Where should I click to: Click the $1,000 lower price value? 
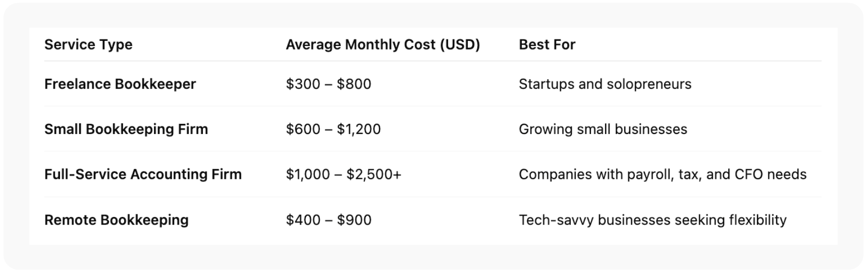point(308,174)
